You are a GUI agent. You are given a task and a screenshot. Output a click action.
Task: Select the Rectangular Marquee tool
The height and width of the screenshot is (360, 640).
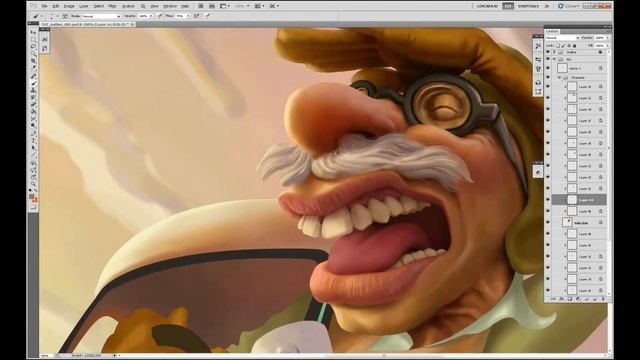[33, 40]
